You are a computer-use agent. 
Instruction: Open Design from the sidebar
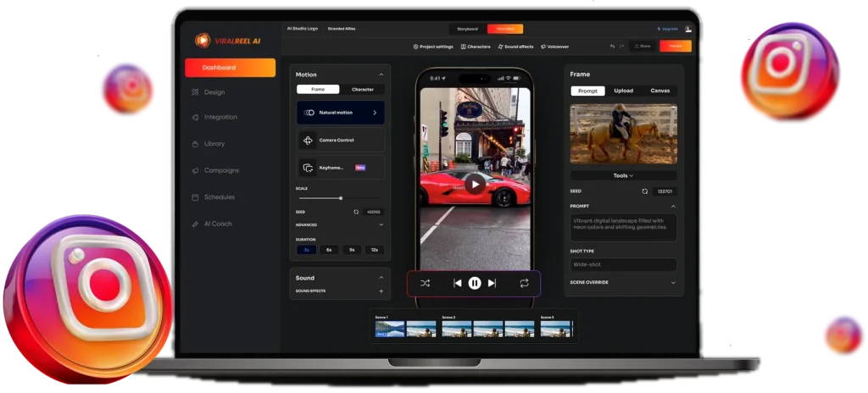point(214,92)
